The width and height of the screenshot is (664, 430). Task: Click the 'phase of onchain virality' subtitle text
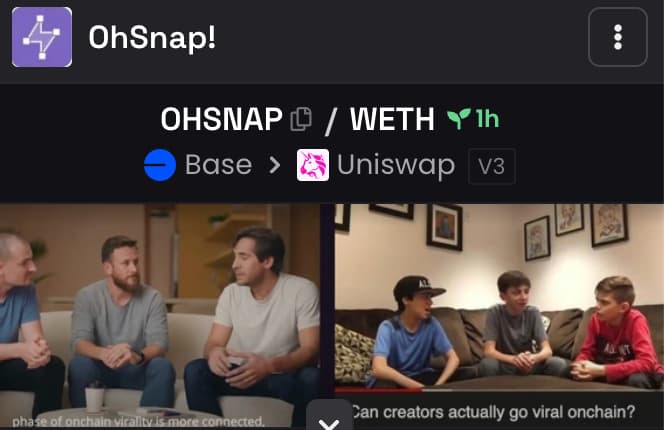[x=138, y=422]
